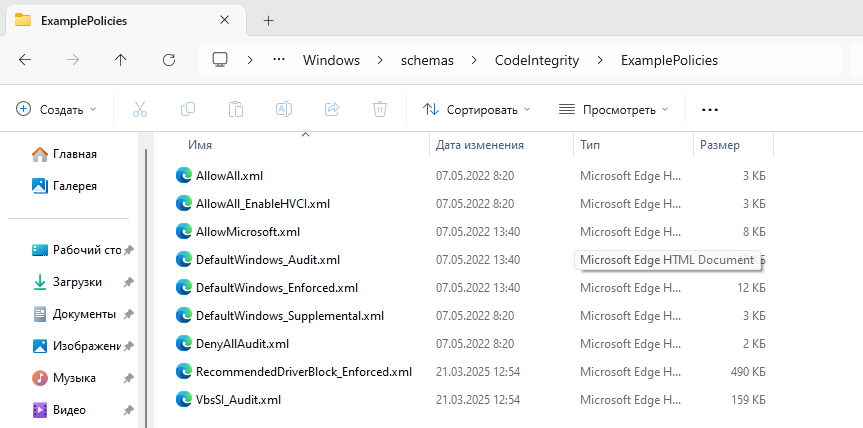Sort by the Размер column header
Image resolution: width=863 pixels, height=428 pixels.
(x=720, y=145)
